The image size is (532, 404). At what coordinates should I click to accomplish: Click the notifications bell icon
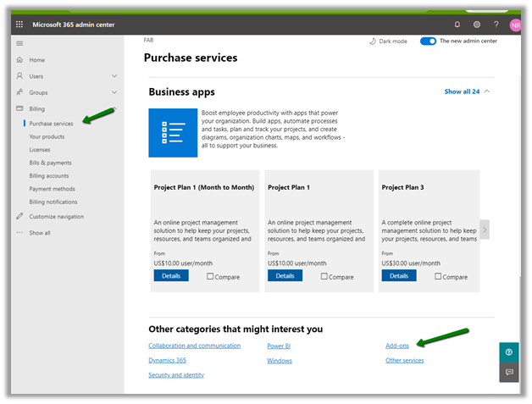coord(457,25)
